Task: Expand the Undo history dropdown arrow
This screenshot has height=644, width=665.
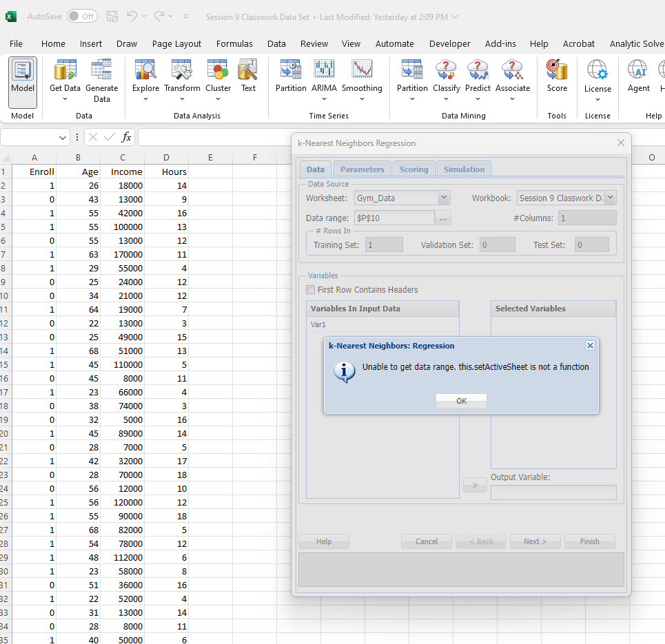Action: pyautogui.click(x=144, y=17)
